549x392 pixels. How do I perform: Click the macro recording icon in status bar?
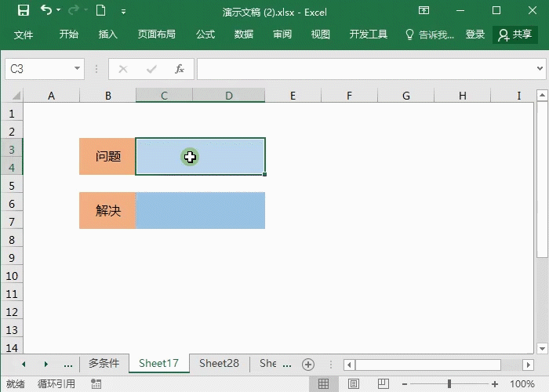(x=96, y=383)
